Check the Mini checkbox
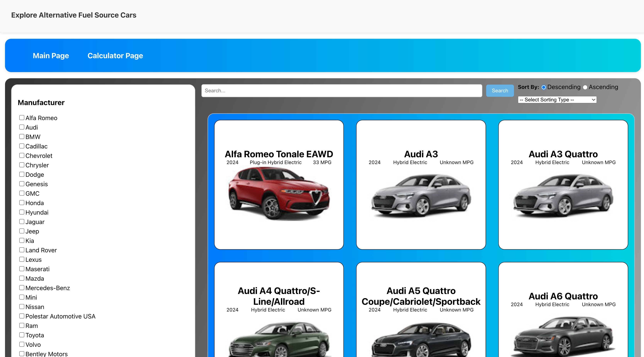This screenshot has height=357, width=644. click(x=22, y=297)
